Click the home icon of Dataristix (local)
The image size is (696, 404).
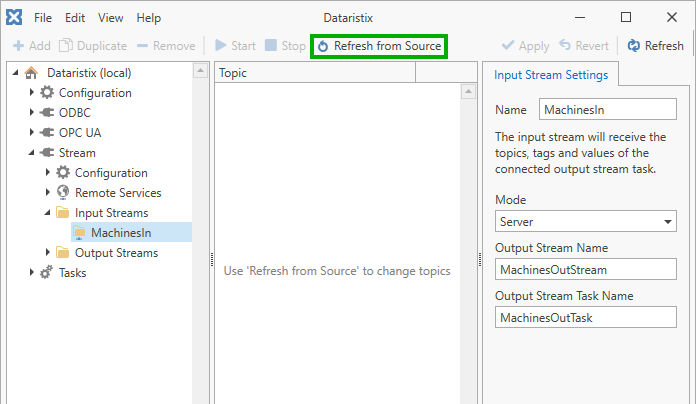click(x=31, y=72)
